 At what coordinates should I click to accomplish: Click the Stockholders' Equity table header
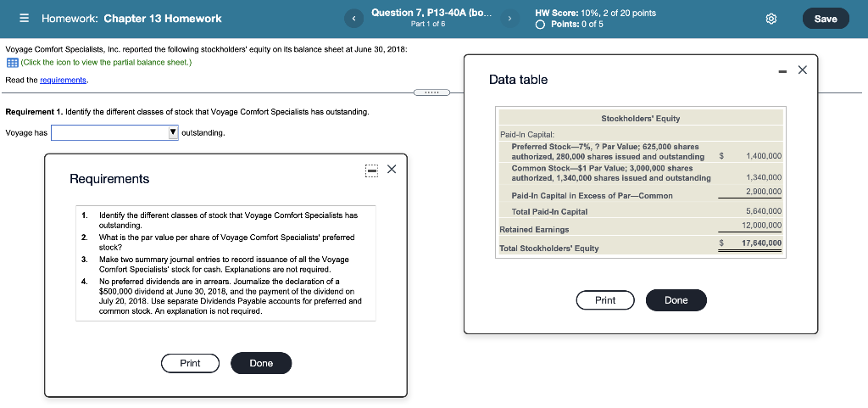tap(641, 119)
